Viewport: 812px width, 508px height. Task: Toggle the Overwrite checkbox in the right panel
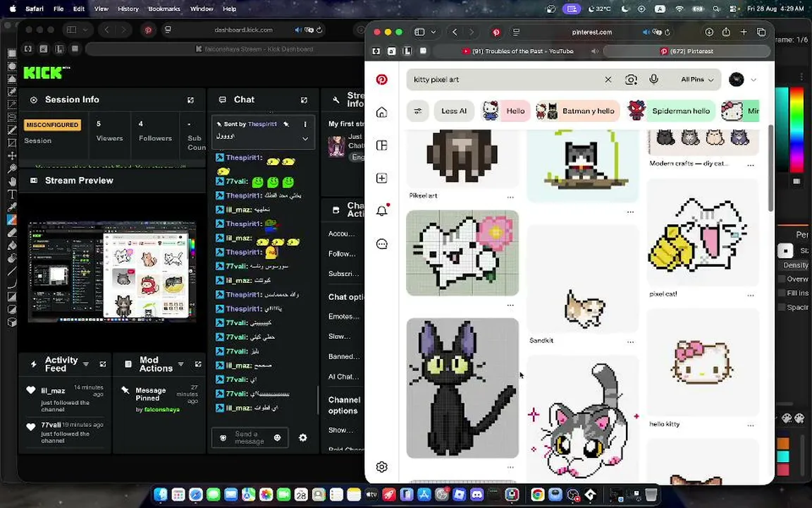[782, 279]
